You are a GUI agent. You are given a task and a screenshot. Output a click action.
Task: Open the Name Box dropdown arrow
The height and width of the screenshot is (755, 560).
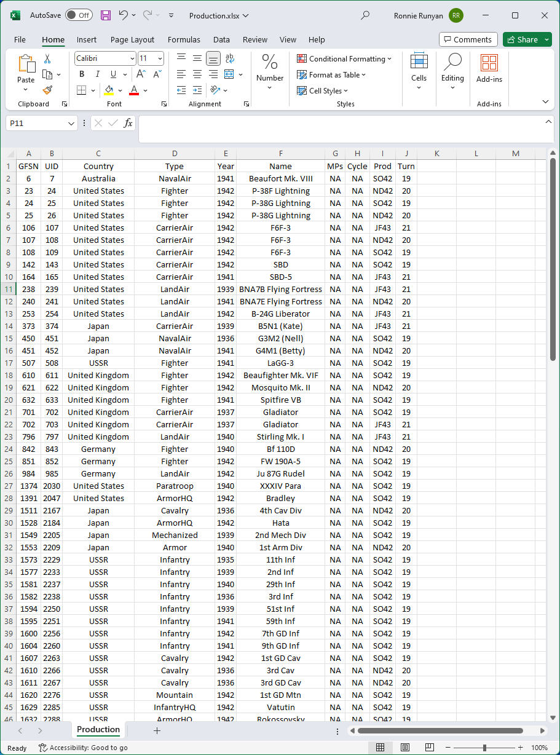[71, 124]
